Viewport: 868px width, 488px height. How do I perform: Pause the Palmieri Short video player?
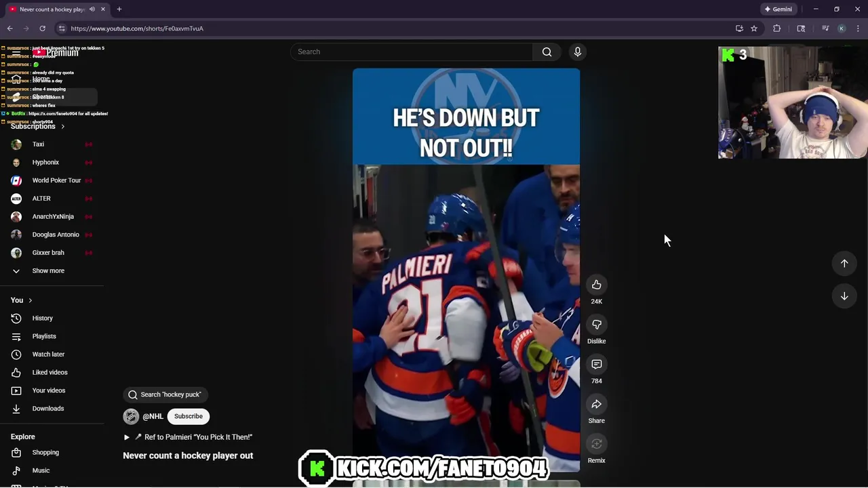click(466, 270)
